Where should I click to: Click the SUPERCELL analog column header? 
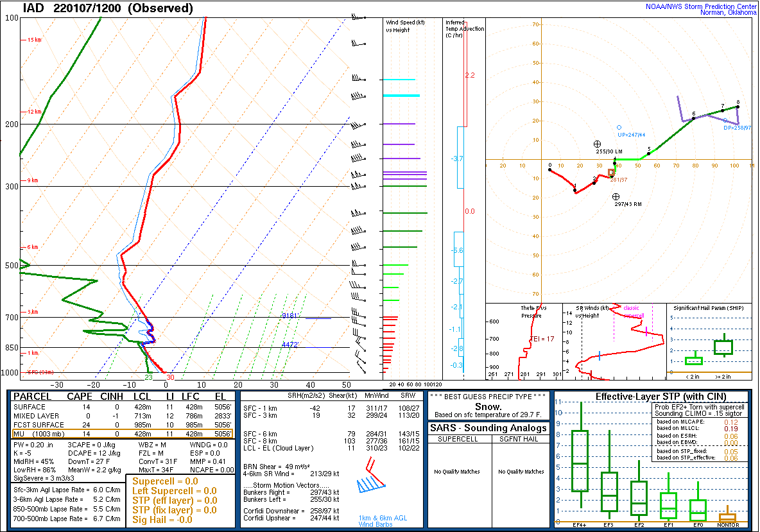point(458,439)
